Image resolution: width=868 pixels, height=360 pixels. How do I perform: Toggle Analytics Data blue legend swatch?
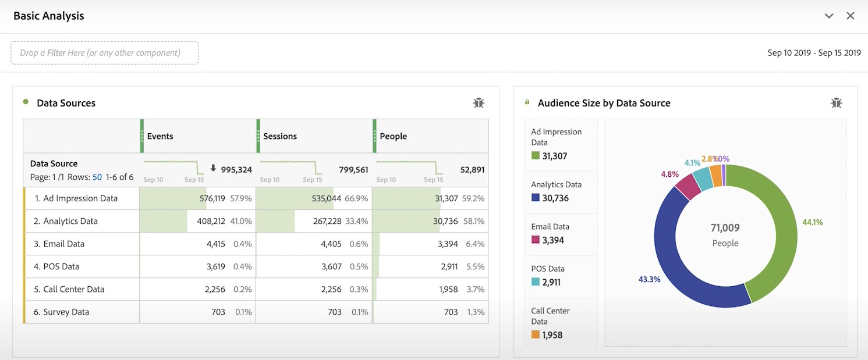pyautogui.click(x=535, y=198)
